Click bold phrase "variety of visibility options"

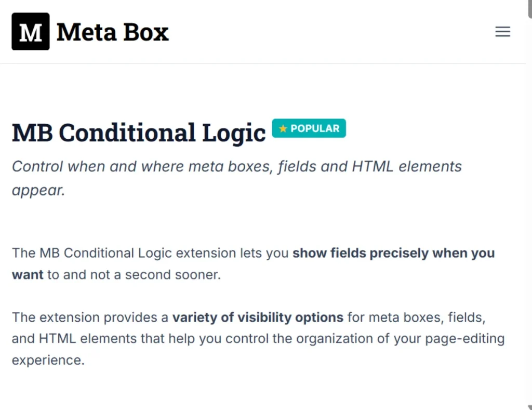tap(258, 318)
